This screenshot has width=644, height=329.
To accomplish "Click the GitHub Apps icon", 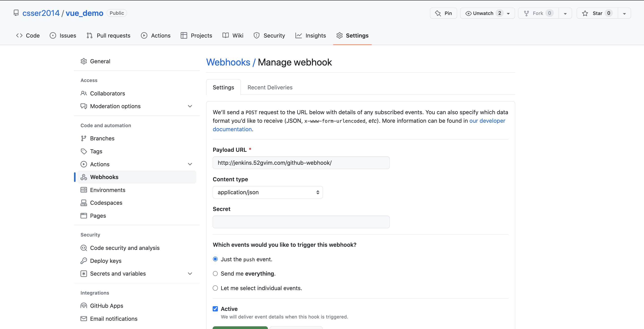I will coord(84,306).
